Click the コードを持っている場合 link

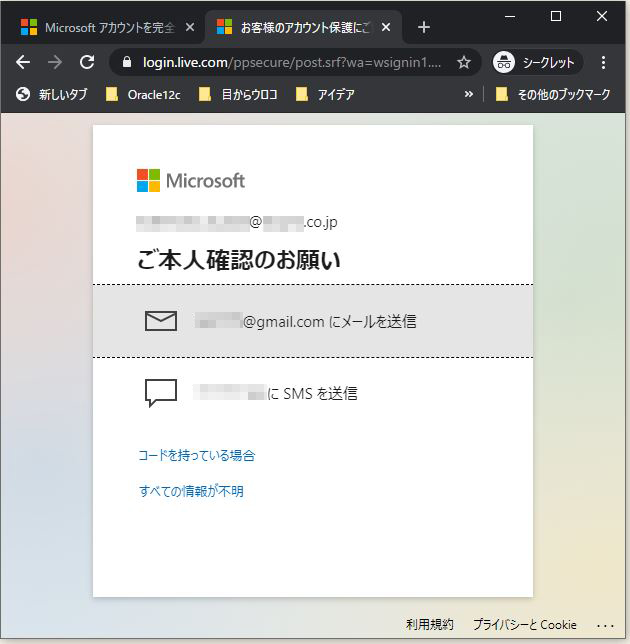(197, 455)
